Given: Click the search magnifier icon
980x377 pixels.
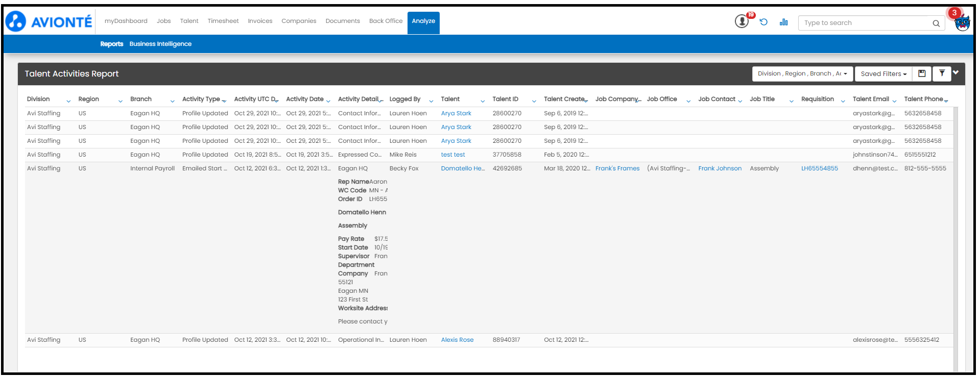Looking at the screenshot, I should [936, 23].
